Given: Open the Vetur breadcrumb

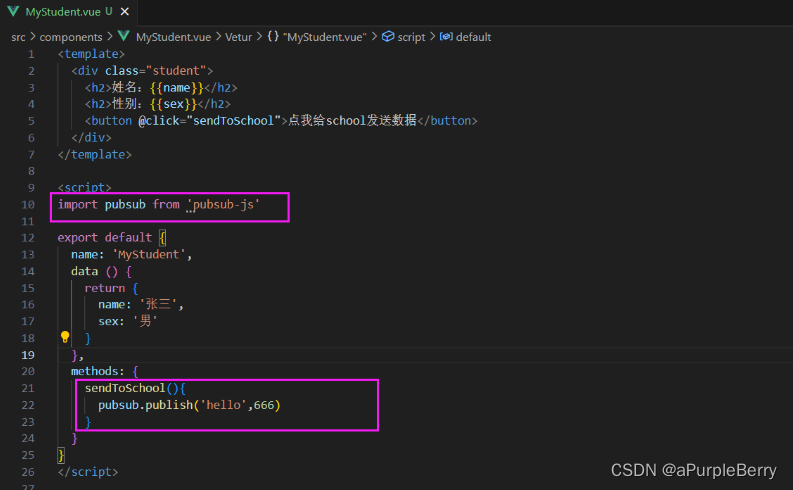Looking at the screenshot, I should [238, 37].
